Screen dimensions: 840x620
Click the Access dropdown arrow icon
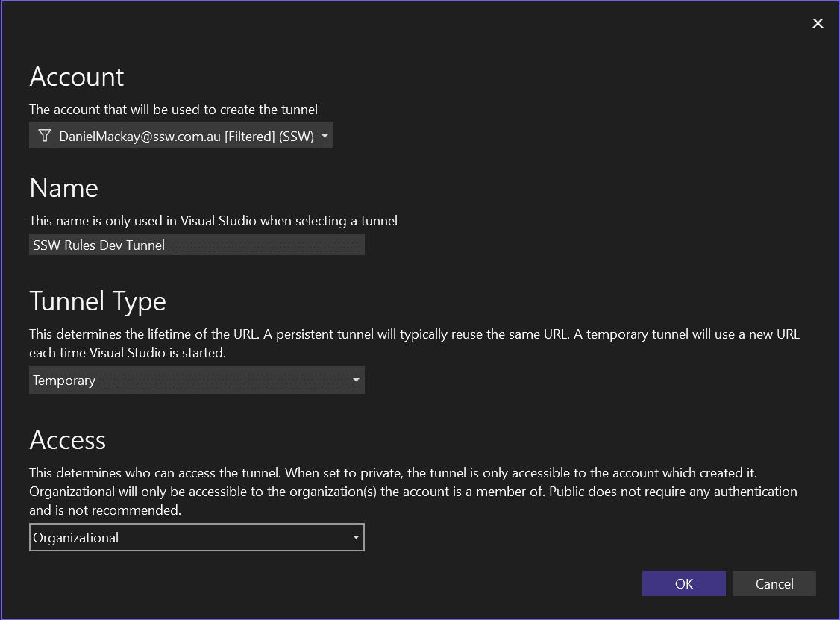click(356, 537)
